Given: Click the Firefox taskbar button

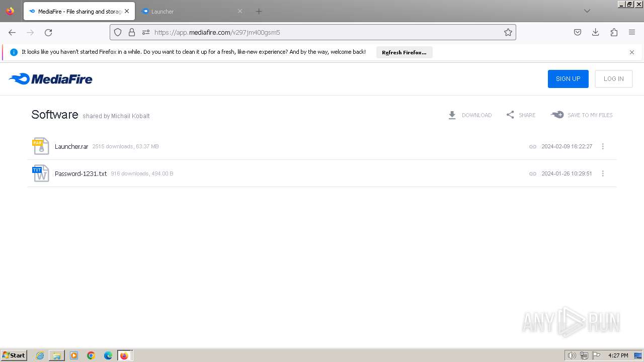Looking at the screenshot, I should [124, 355].
